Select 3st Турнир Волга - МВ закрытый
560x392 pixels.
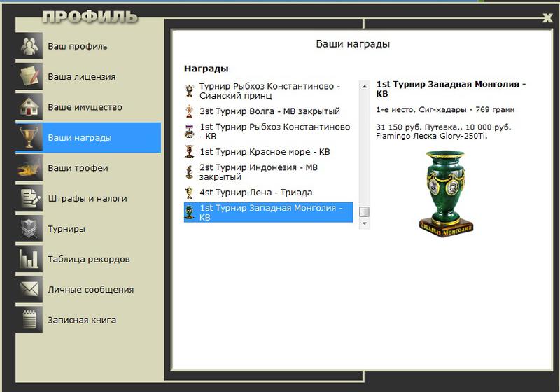click(268, 111)
